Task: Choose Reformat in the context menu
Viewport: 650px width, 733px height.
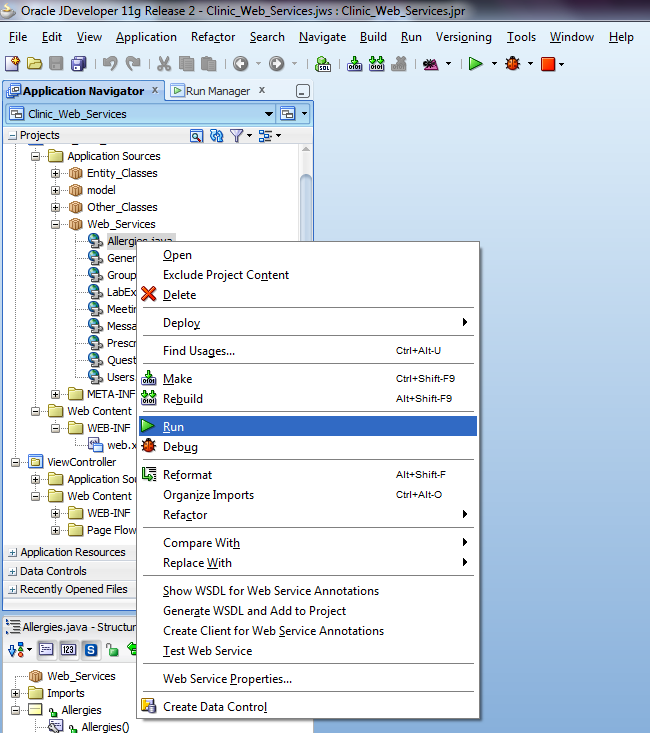Action: pyautogui.click(x=308, y=474)
